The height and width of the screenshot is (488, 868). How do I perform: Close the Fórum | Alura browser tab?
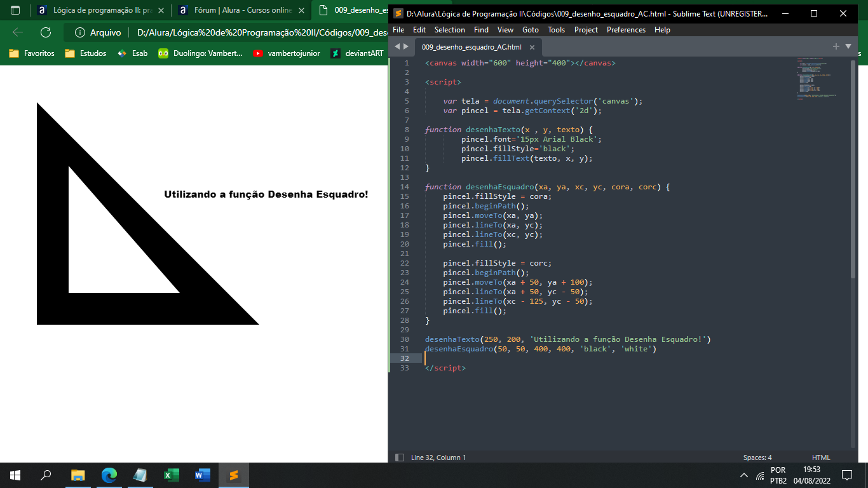tap(302, 10)
